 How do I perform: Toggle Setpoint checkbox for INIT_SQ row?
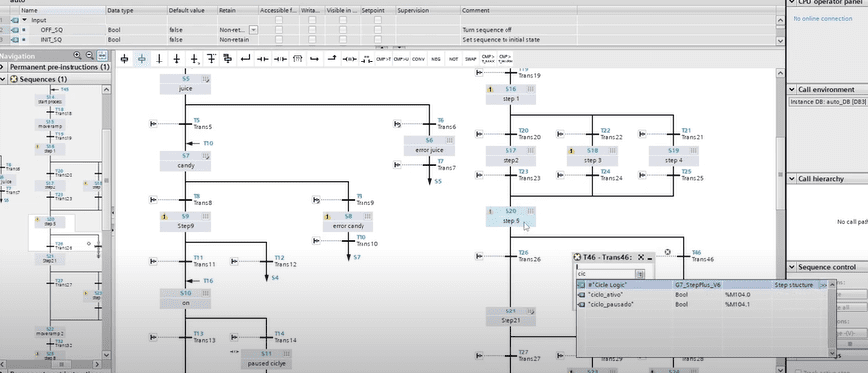point(378,40)
